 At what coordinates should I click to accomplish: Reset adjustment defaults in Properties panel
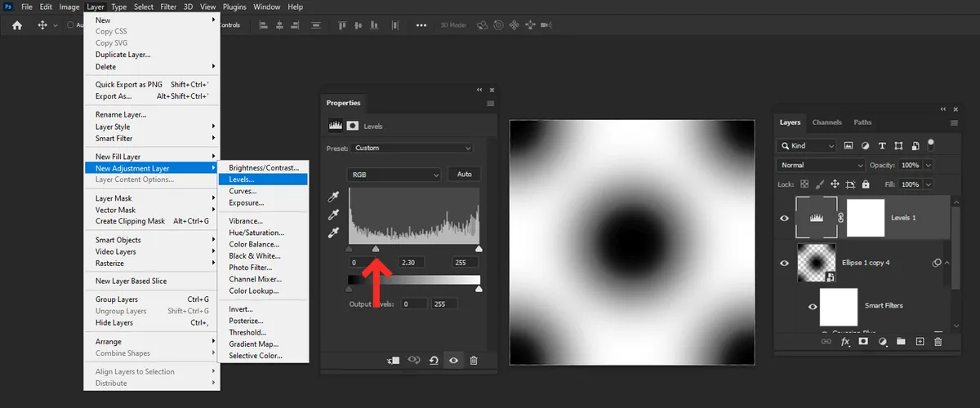[434, 360]
